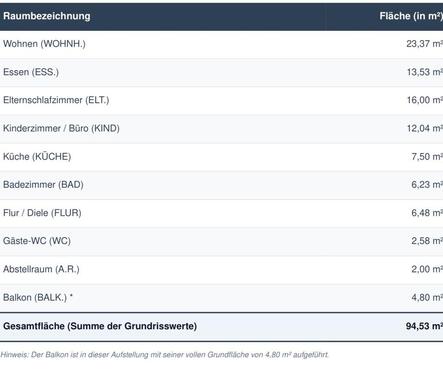The height and width of the screenshot is (375, 443).
Task: Select the Wohnen (WOHNH.) row
Action: tap(221, 44)
